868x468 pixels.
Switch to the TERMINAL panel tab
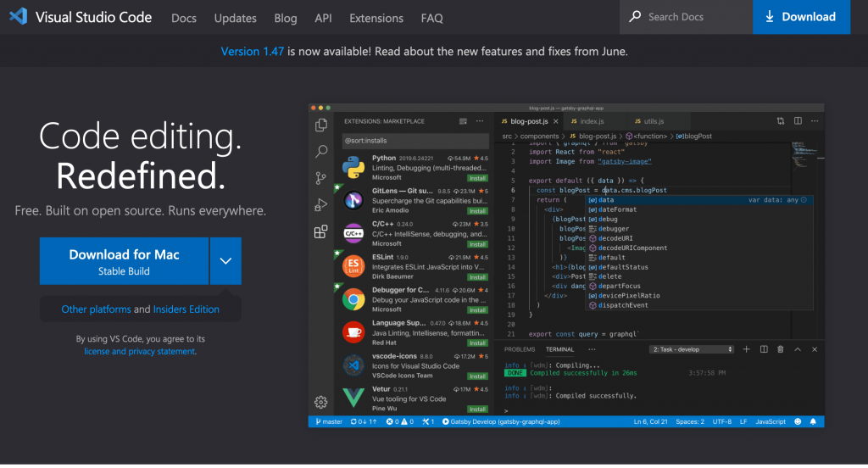[559, 349]
